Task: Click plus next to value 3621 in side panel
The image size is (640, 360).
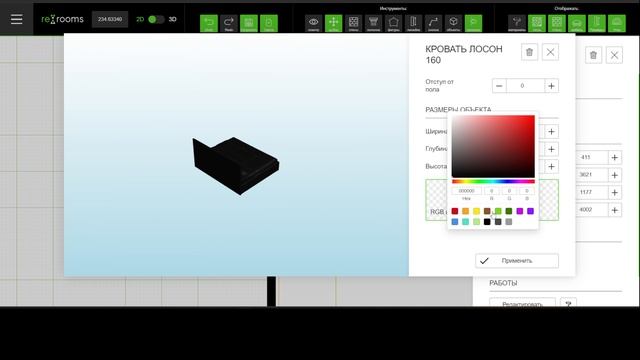Action: tap(614, 175)
